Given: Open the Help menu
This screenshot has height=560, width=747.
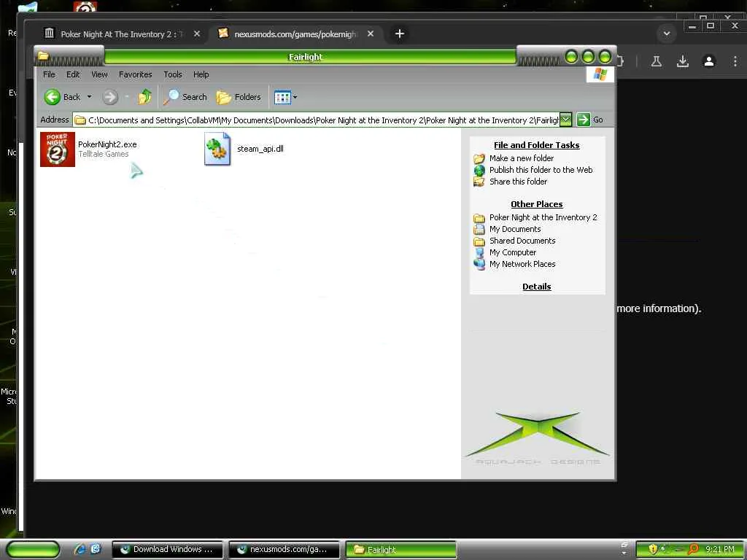Looking at the screenshot, I should [x=201, y=74].
